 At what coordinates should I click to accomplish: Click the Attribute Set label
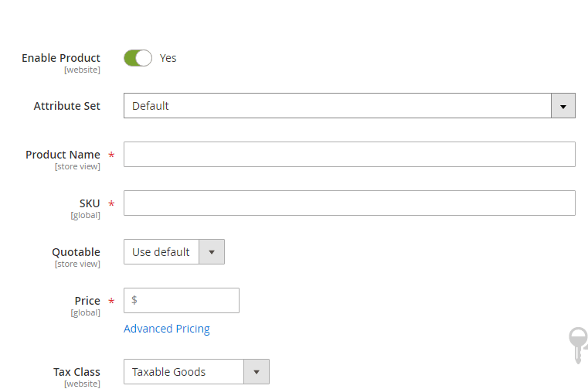pyautogui.click(x=67, y=106)
